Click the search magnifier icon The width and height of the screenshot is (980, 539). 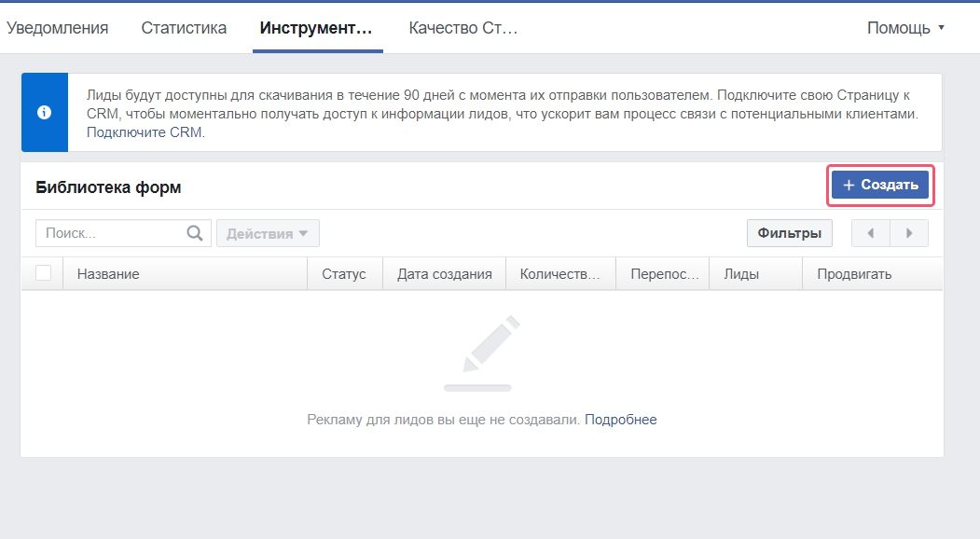click(x=195, y=232)
